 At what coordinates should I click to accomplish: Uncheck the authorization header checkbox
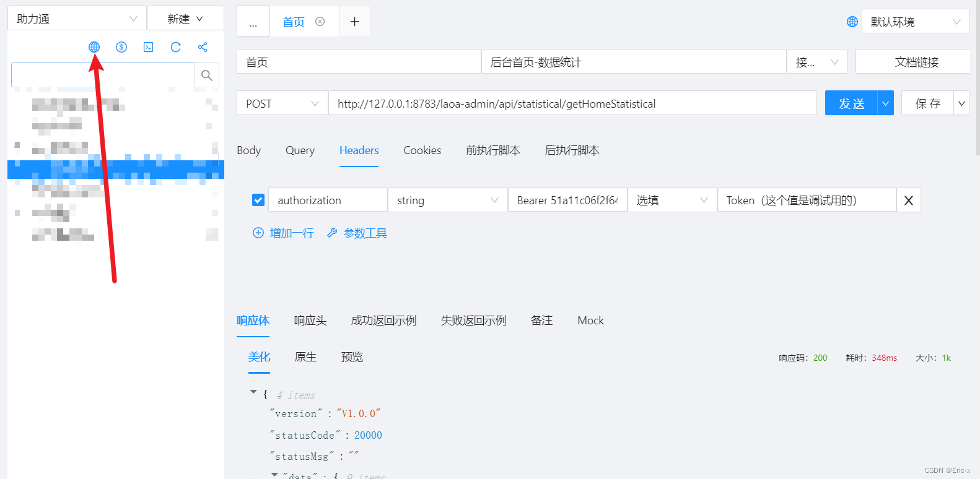point(258,200)
